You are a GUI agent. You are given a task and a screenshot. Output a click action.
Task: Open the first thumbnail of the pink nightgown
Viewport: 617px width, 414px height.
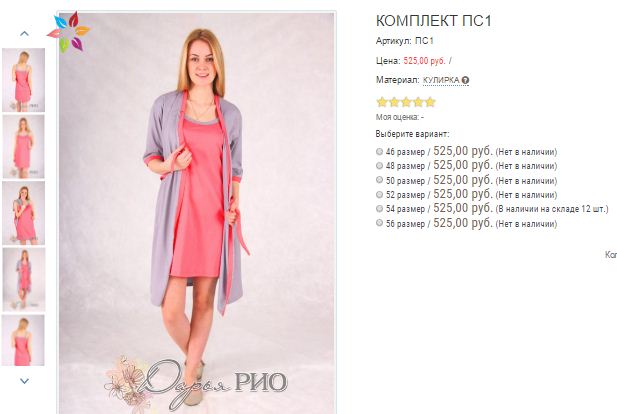point(24,80)
